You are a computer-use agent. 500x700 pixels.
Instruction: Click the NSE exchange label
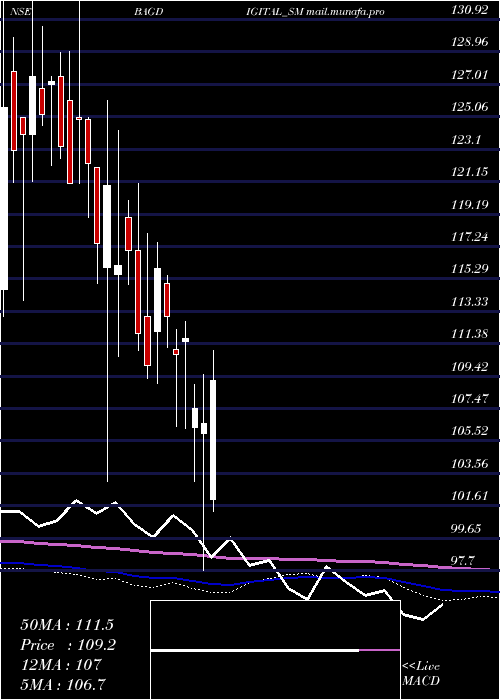click(21, 12)
